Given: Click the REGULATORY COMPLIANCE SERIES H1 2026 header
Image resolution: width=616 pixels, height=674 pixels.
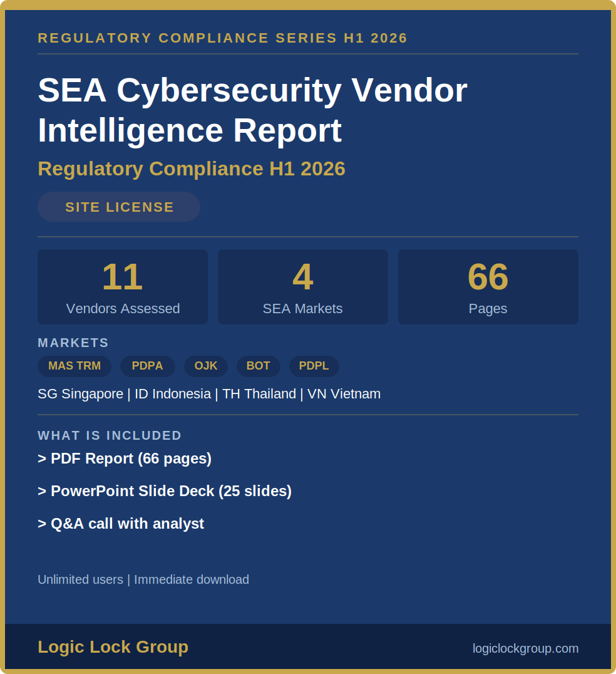Looking at the screenshot, I should [x=222, y=38].
